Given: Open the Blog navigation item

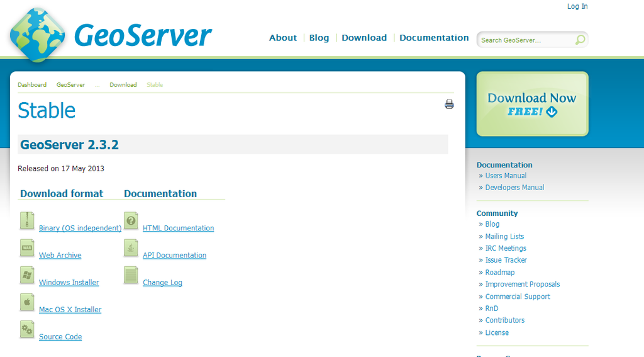Looking at the screenshot, I should click(319, 38).
